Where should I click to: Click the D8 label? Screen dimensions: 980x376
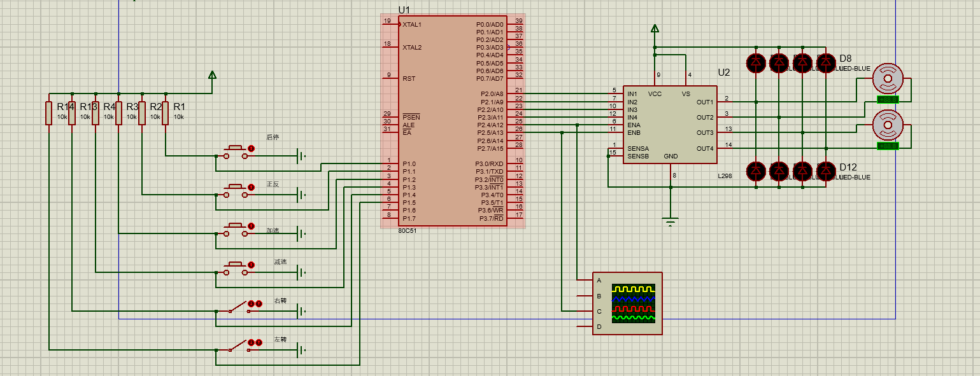coord(846,59)
